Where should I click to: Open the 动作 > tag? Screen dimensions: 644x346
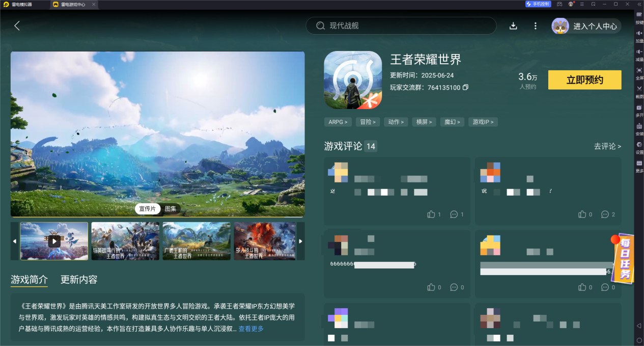[396, 122]
